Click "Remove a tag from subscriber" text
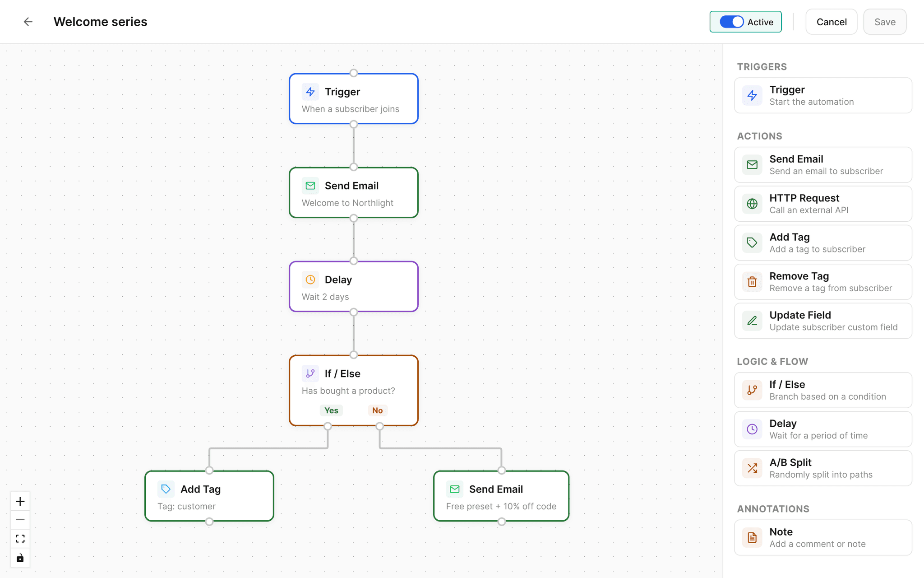 coord(831,288)
